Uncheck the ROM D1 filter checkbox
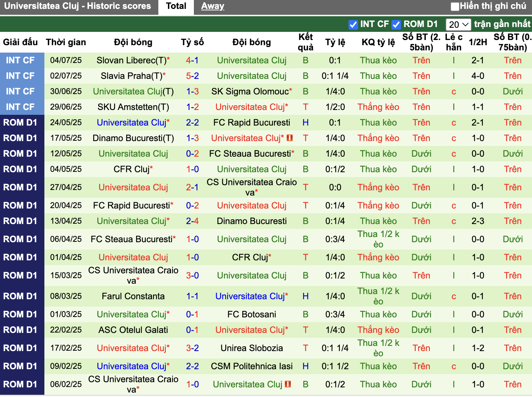532x397 pixels. [396, 24]
